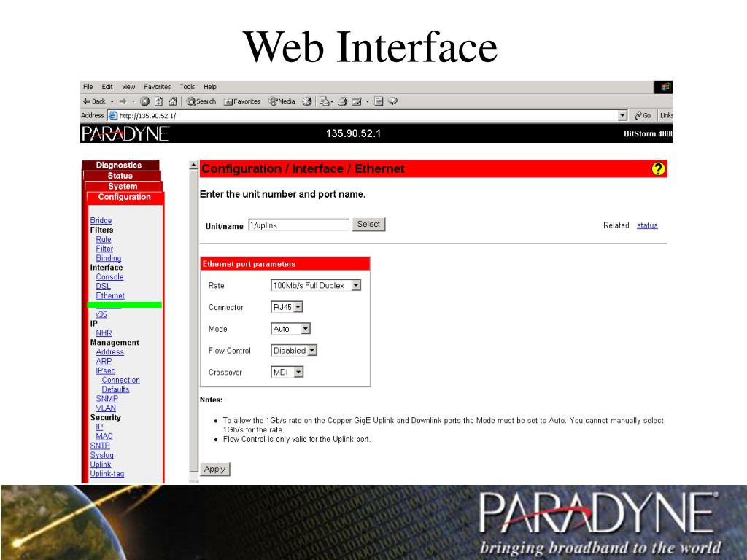Open the Ethernet link under Interface

tap(110, 296)
